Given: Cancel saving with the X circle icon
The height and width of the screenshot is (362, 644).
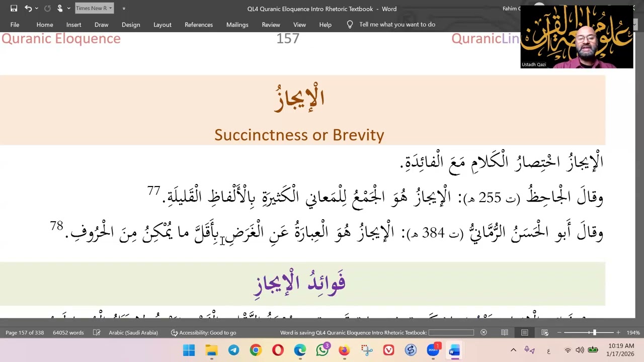Looking at the screenshot, I should click(484, 332).
